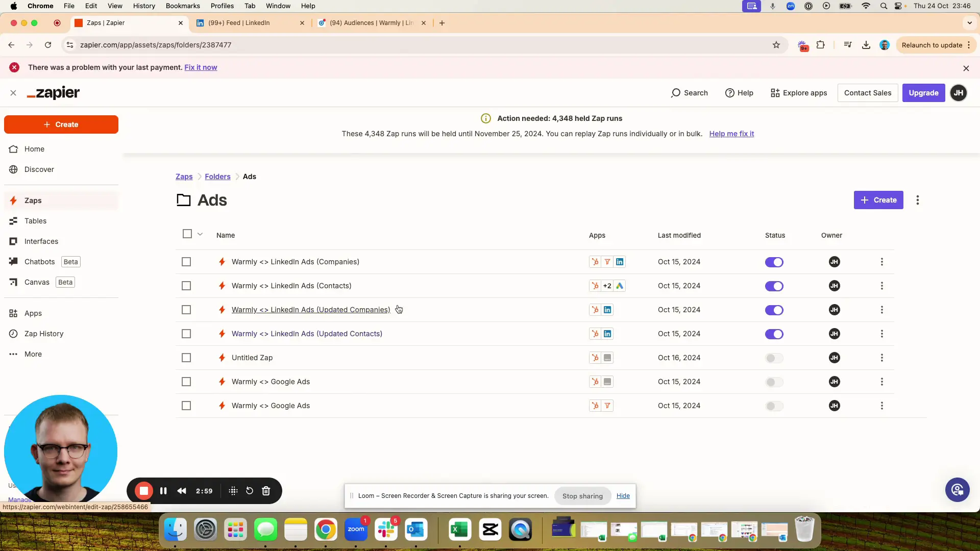Bookmark this page with the star icon
Image resolution: width=980 pixels, height=551 pixels.
click(776, 45)
